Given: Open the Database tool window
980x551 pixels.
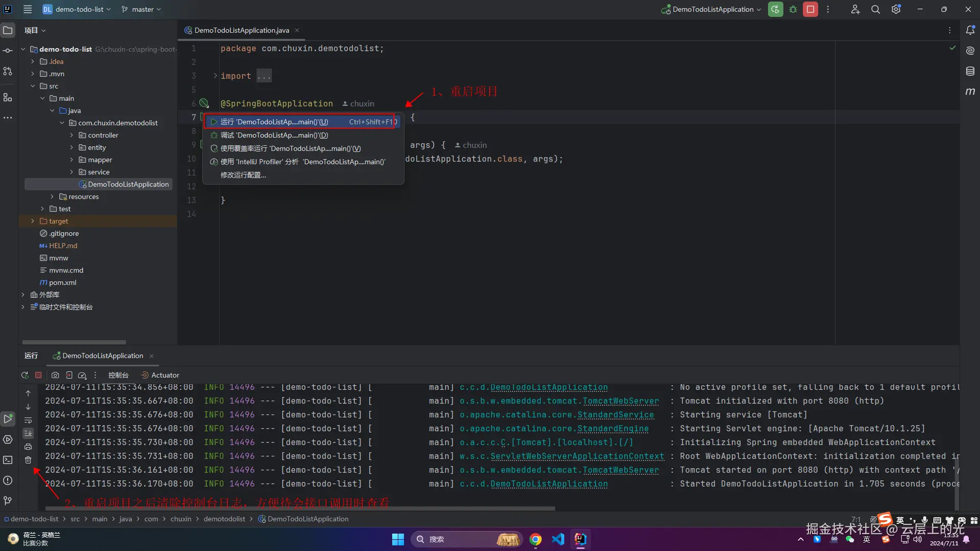Looking at the screenshot, I should 970,71.
